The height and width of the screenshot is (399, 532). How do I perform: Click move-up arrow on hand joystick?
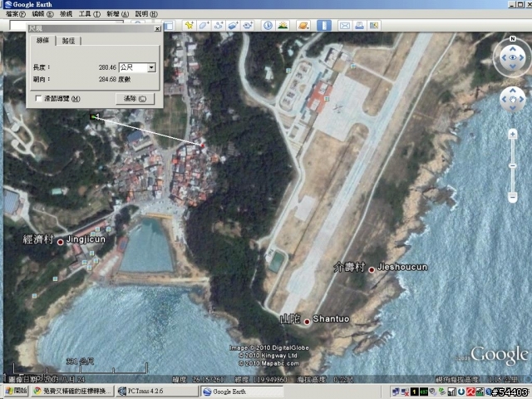point(513,91)
